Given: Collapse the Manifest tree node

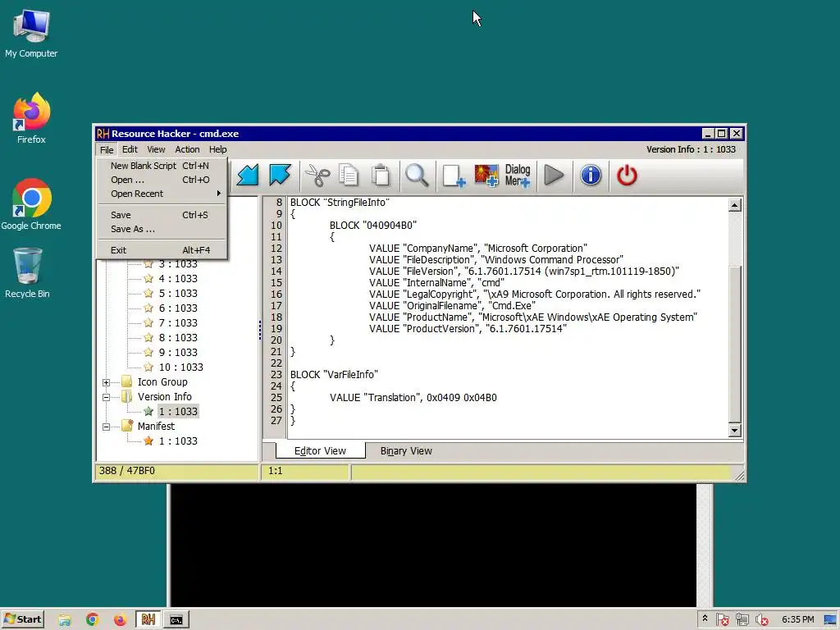Looking at the screenshot, I should pos(106,427).
